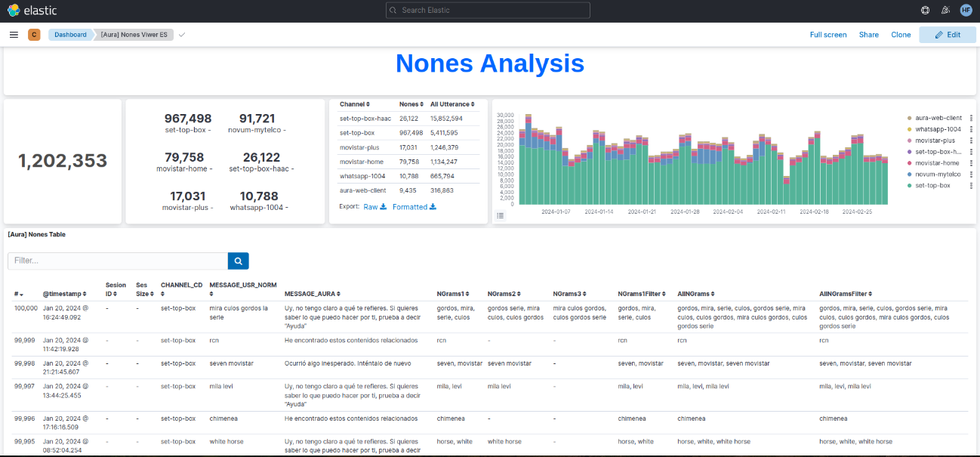The width and height of the screenshot is (980, 457).
Task: Click set-top-box green legend color dot
Action: point(909,185)
